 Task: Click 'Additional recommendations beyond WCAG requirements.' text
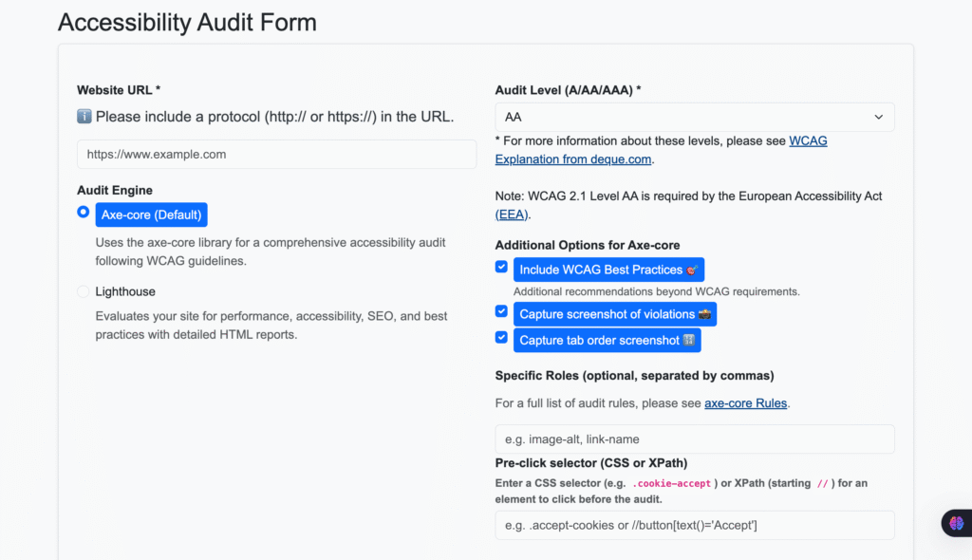657,291
